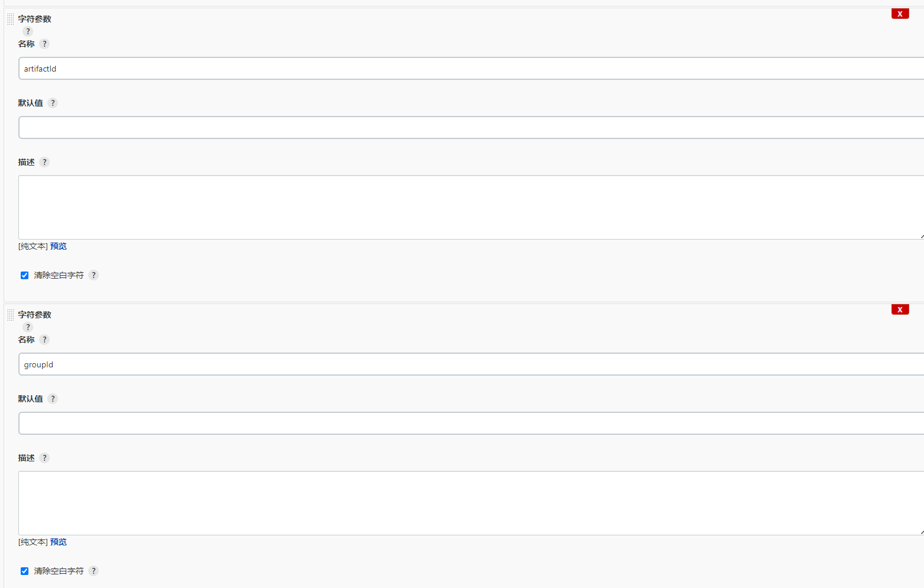Click 预览 link under artifactId description

pyautogui.click(x=59, y=246)
